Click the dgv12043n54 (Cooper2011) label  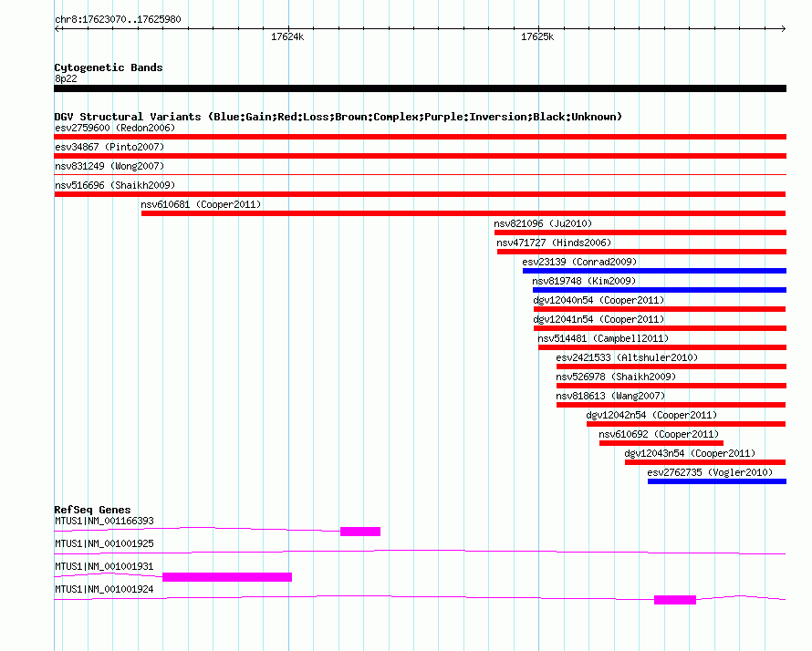click(690, 453)
